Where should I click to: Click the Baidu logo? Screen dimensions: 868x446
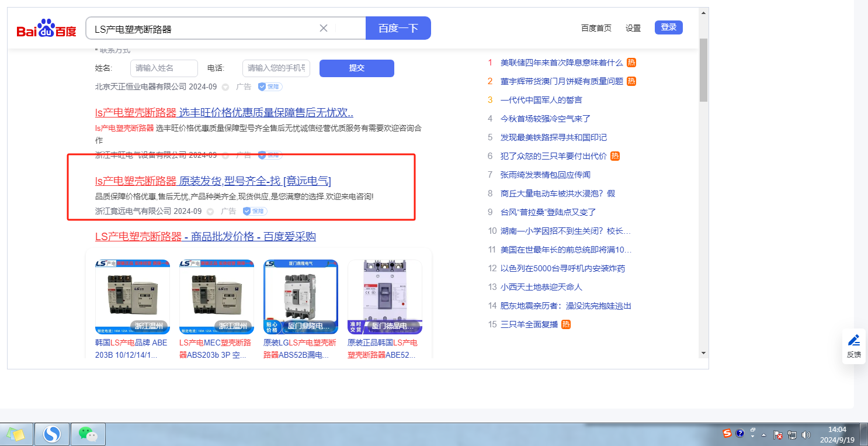pyautogui.click(x=46, y=29)
